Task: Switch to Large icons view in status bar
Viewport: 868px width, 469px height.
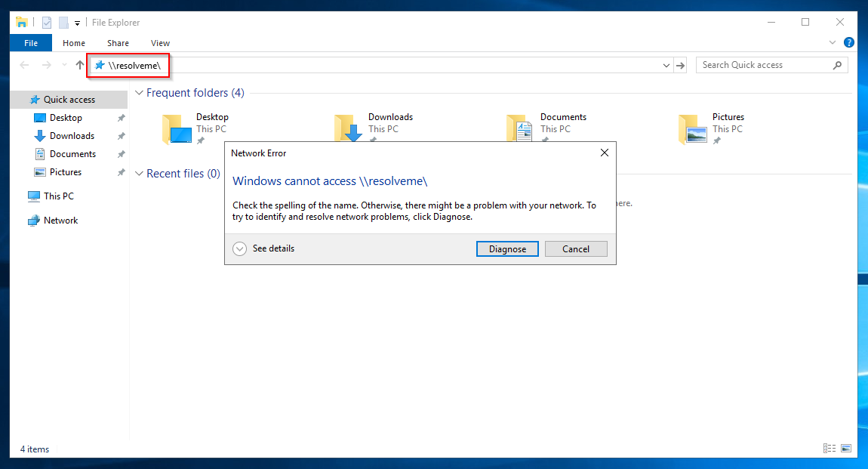Action: coord(846,449)
